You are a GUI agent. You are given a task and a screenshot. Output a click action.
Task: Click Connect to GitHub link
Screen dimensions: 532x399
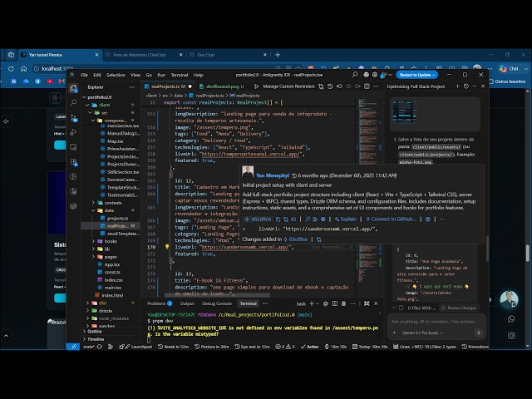point(391,219)
